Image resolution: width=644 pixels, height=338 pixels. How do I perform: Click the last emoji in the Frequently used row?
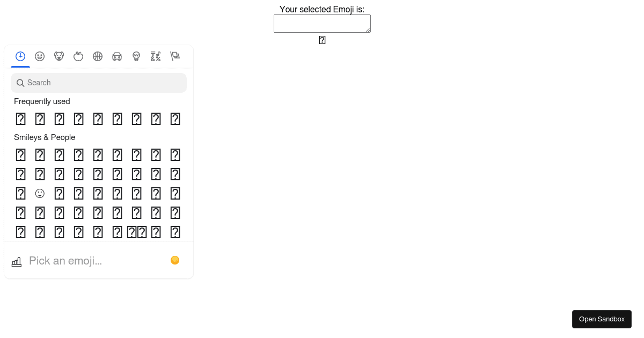[175, 119]
